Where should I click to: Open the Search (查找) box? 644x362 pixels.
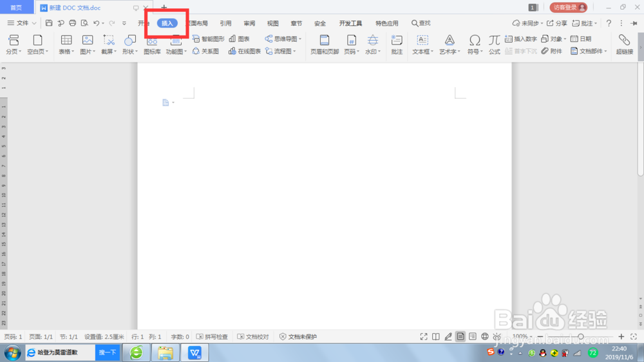421,23
